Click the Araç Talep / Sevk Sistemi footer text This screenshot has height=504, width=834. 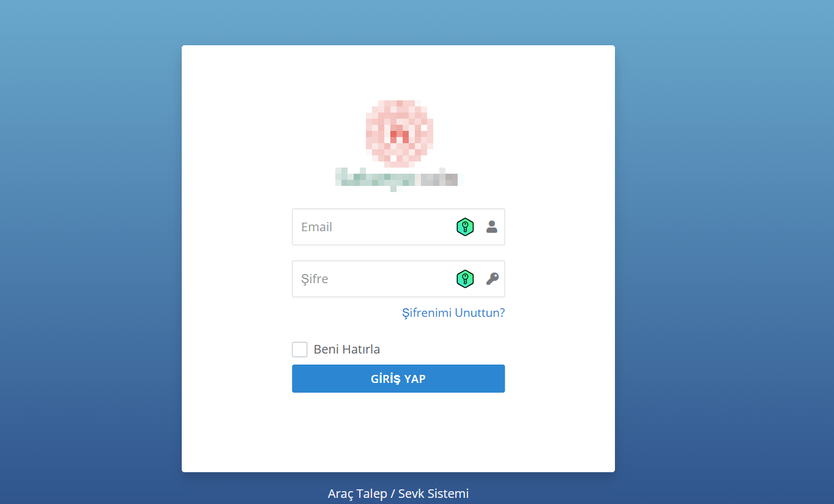pyautogui.click(x=398, y=494)
